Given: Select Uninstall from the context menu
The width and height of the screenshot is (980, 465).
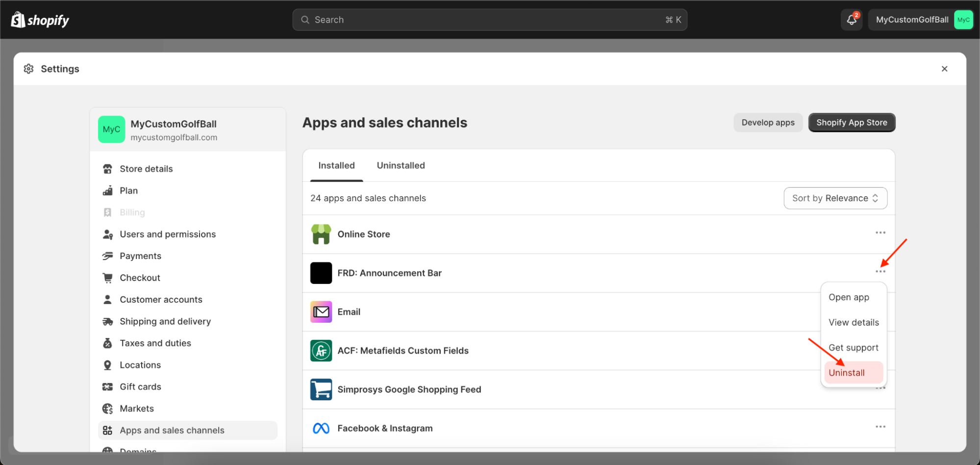Looking at the screenshot, I should (x=847, y=373).
